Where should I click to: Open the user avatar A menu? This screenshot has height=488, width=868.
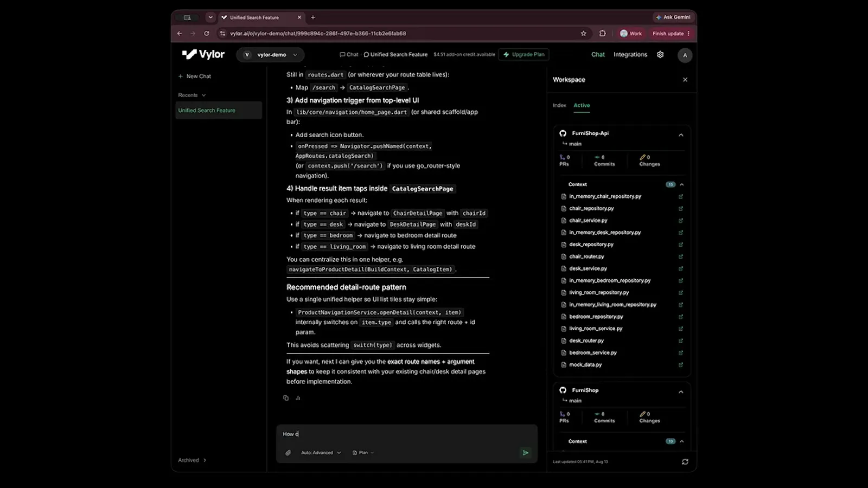(x=685, y=55)
